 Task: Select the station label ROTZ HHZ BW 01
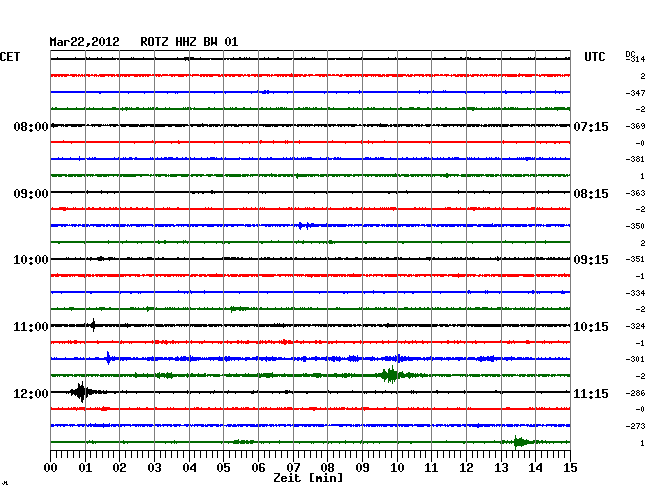click(x=189, y=42)
